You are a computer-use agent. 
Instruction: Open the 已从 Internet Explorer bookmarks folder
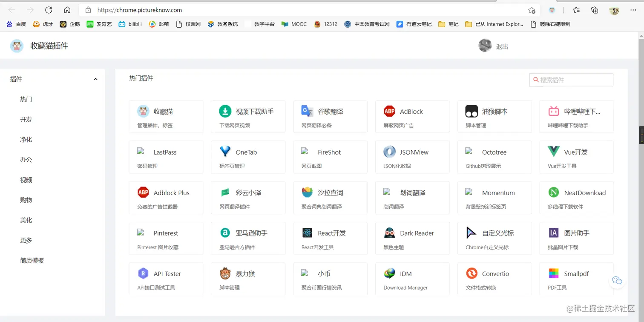(x=494, y=24)
